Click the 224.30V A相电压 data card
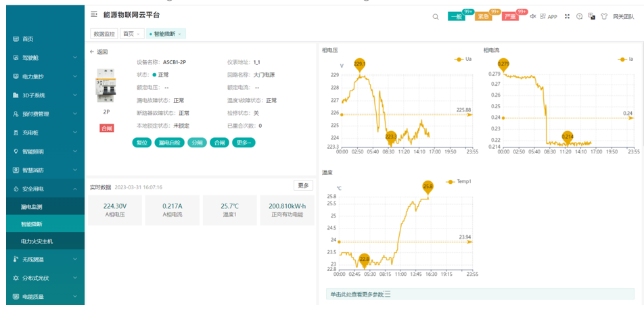Image resolution: width=644 pixels, height=313 pixels. tap(115, 210)
